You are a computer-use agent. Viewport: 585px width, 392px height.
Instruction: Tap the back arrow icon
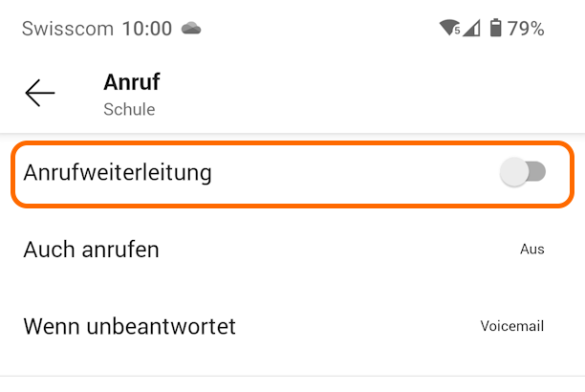(40, 93)
